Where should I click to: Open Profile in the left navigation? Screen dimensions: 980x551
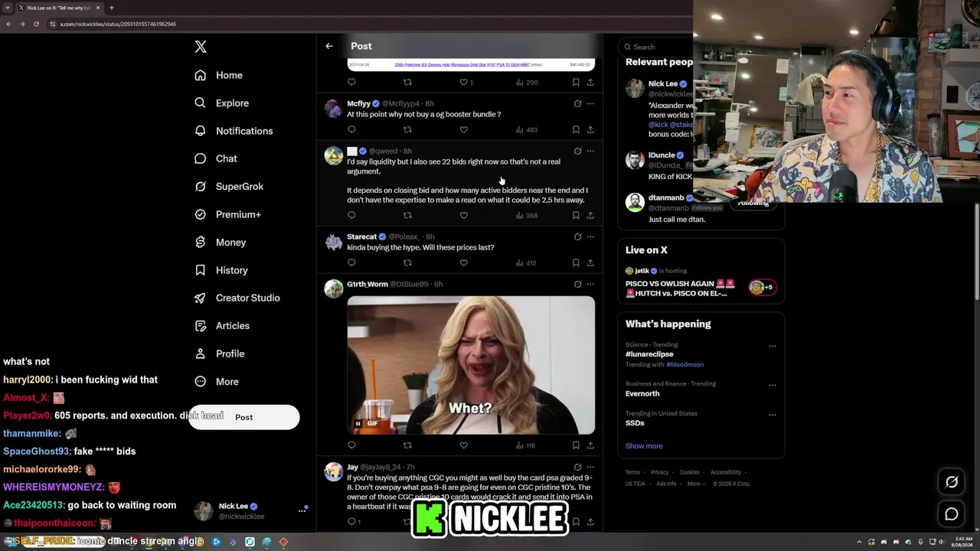220,354
